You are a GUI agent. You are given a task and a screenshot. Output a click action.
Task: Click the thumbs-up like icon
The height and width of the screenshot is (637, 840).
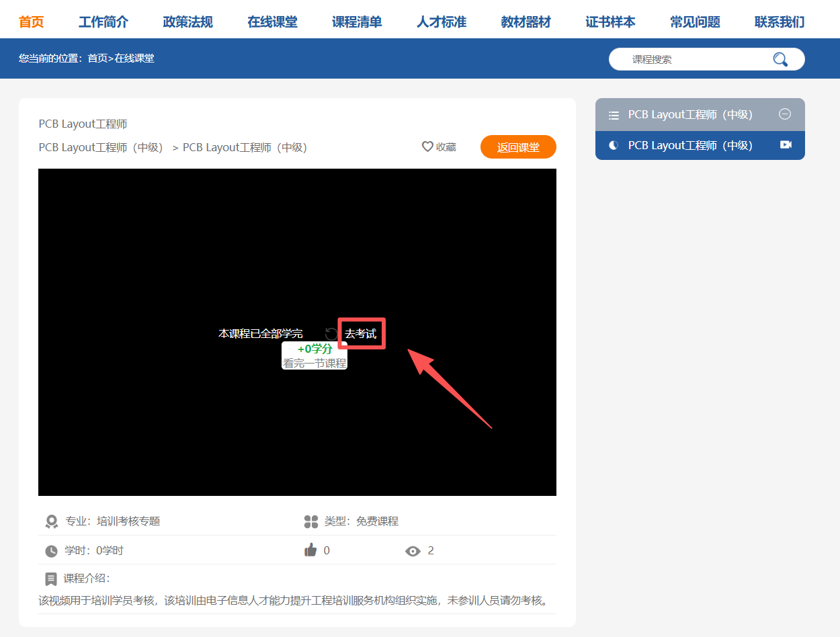tap(310, 550)
